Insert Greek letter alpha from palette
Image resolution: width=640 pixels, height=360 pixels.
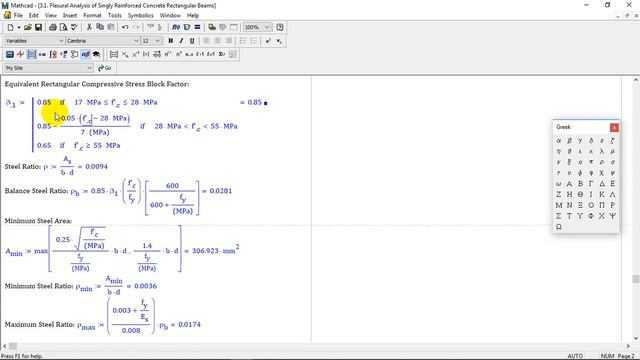pyautogui.click(x=559, y=141)
